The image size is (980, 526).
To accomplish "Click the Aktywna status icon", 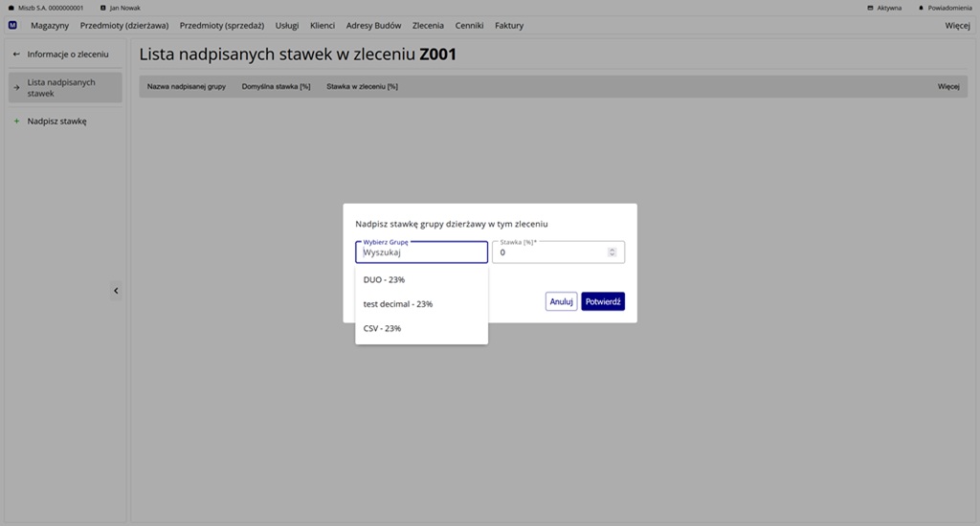I will (x=870, y=8).
